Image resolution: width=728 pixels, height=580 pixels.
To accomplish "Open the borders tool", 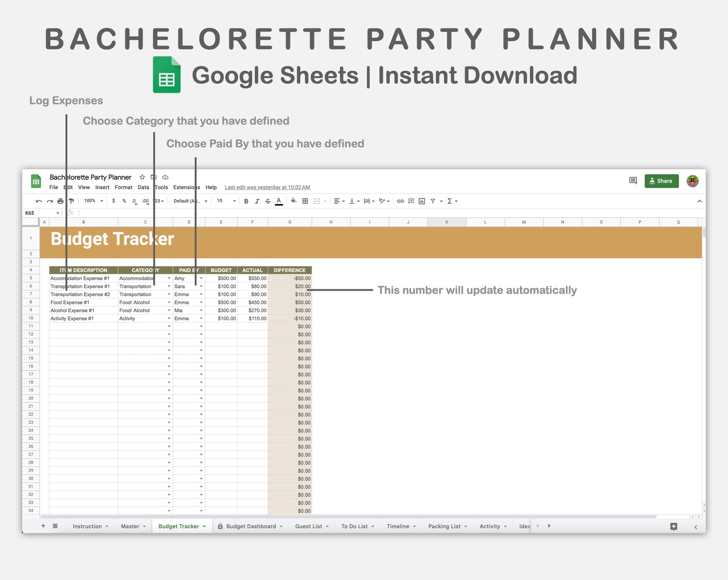I will pyautogui.click(x=305, y=201).
